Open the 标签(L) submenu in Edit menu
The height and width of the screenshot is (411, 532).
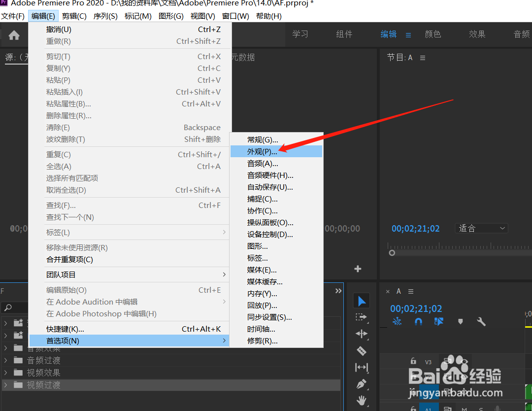click(129, 233)
